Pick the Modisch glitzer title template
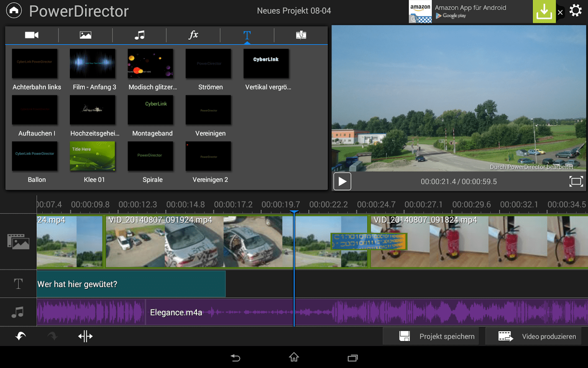This screenshot has width=588, height=368. [151, 64]
